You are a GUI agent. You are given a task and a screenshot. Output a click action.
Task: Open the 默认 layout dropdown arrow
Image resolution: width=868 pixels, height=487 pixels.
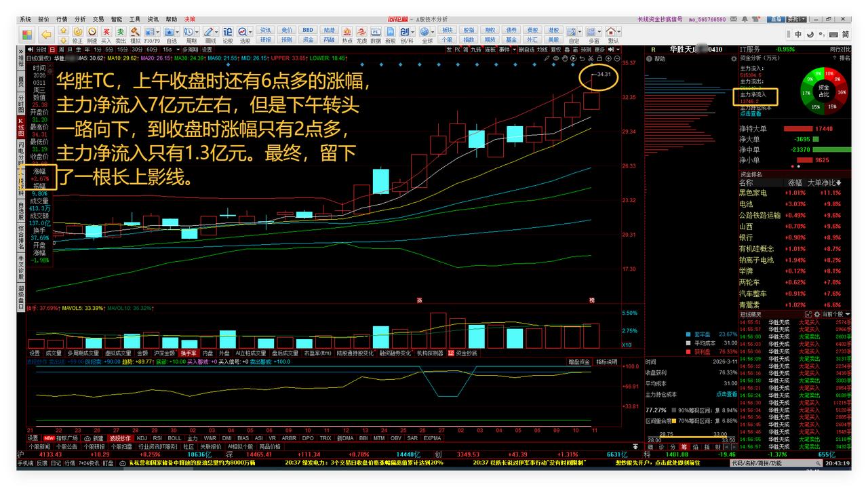click(x=619, y=31)
